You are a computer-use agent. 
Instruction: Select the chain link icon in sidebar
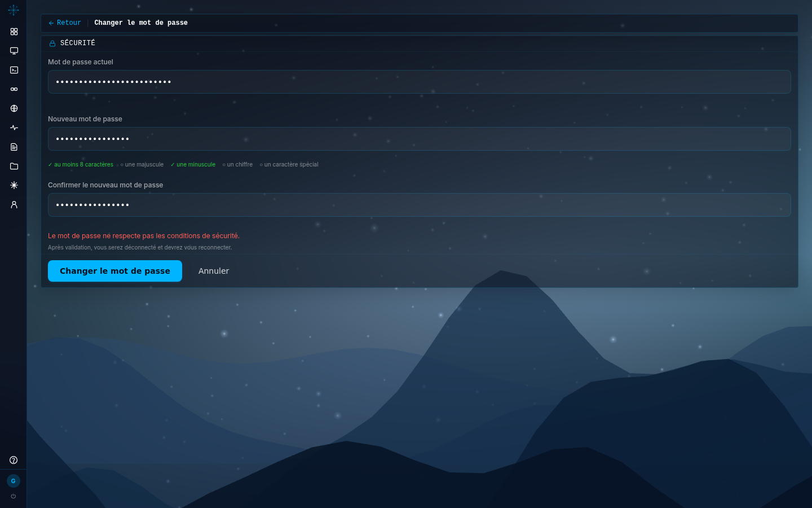coord(14,89)
